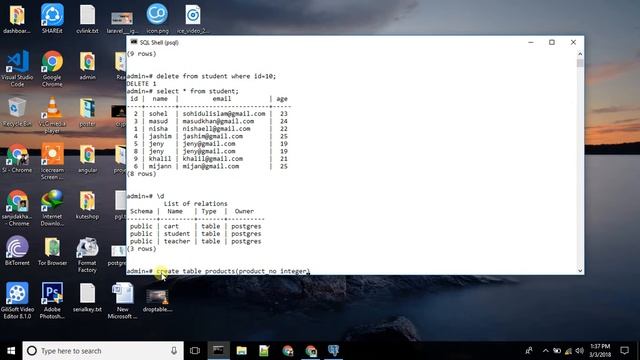Screen dimensions: 640x360
Task: Click the masudkhan@gmail.com email cell
Action: click(218, 121)
